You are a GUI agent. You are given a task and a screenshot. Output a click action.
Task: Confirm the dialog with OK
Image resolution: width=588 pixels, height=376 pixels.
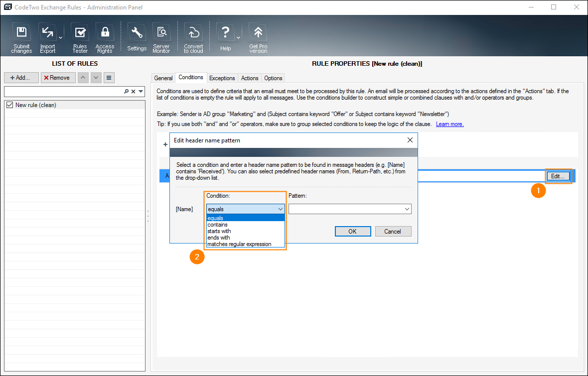(352, 231)
